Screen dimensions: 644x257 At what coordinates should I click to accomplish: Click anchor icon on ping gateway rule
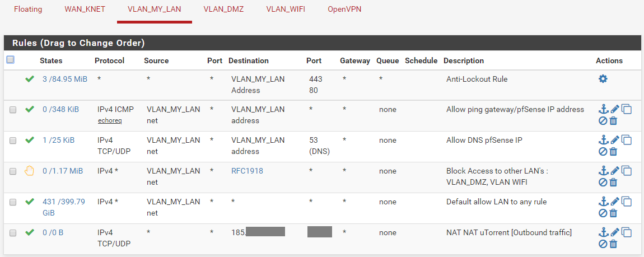[x=603, y=110]
